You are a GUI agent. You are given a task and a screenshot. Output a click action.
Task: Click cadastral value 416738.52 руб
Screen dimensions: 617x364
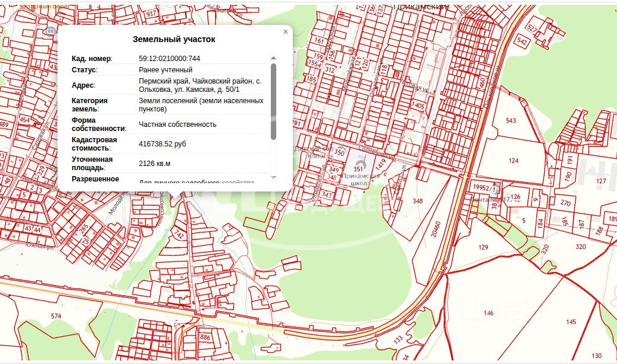click(x=162, y=143)
